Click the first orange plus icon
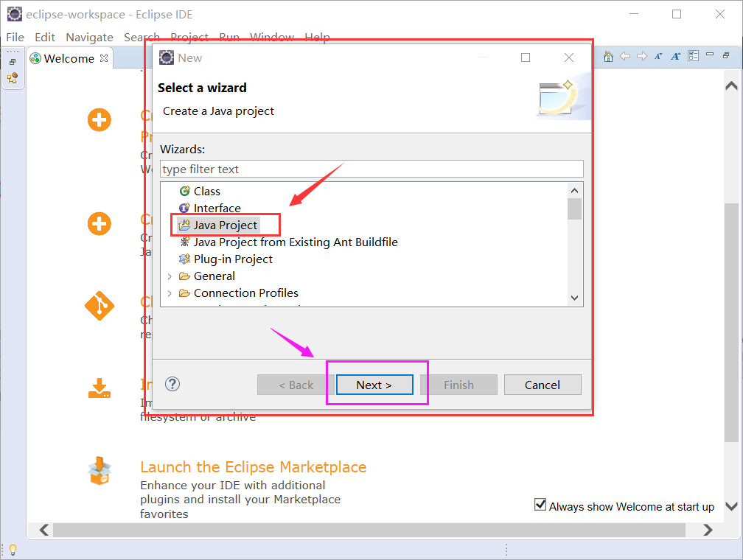This screenshot has width=743, height=560. coord(100,120)
